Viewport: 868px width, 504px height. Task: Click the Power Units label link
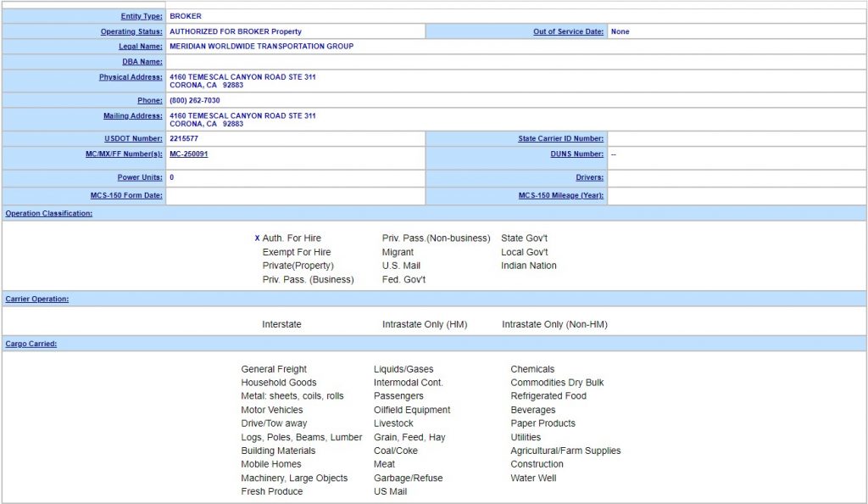139,178
